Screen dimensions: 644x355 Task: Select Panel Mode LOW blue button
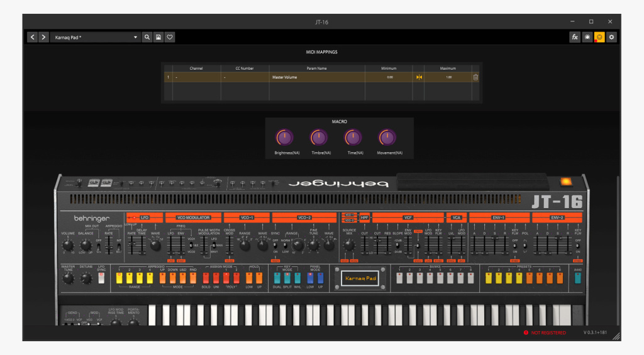[x=310, y=278]
